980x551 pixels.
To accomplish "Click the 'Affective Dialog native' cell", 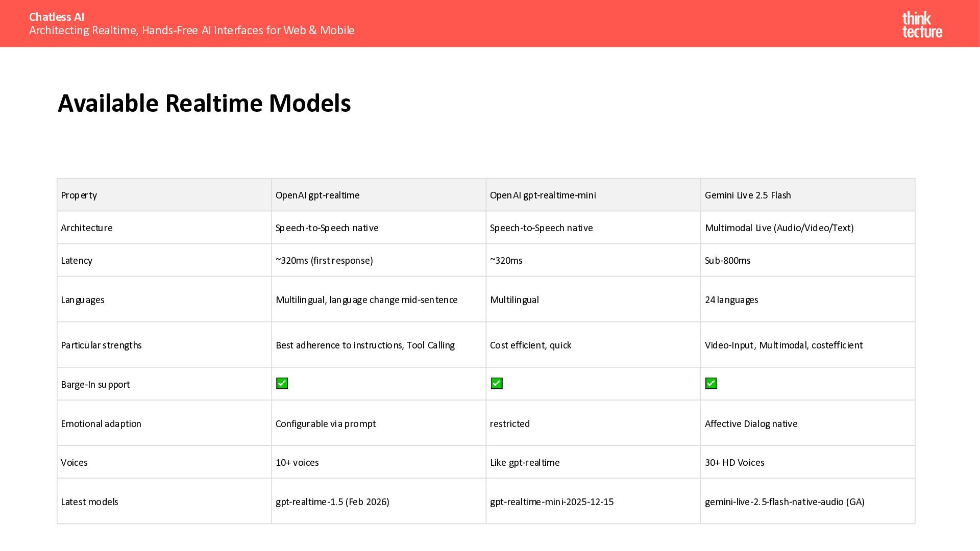I will coord(751,424).
